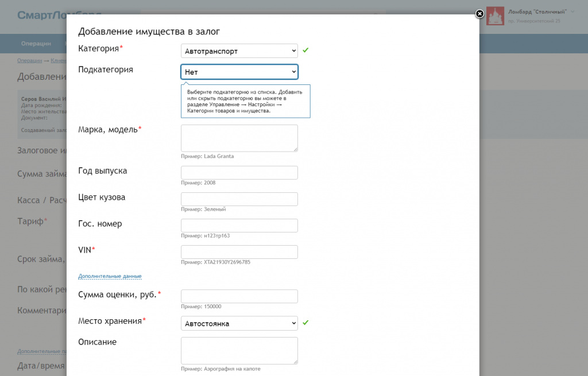Click the Операции breadcrumb link
Viewport: 588px width, 376px height.
[x=29, y=60]
